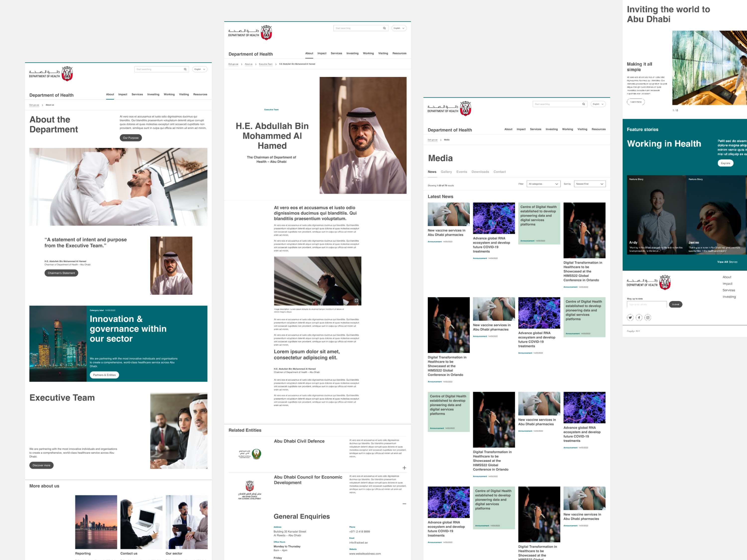This screenshot has width=747, height=560.
Task: Click the About link in the footer
Action: [727, 277]
